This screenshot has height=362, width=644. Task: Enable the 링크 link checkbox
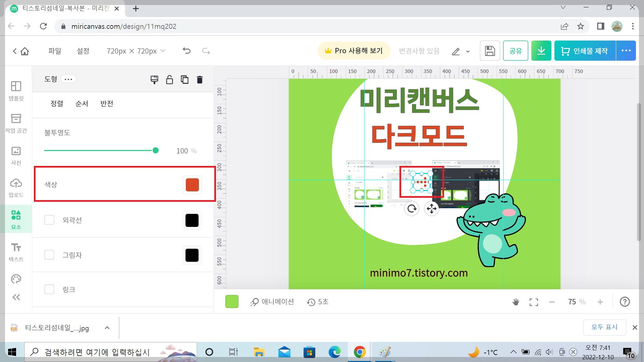[49, 289]
